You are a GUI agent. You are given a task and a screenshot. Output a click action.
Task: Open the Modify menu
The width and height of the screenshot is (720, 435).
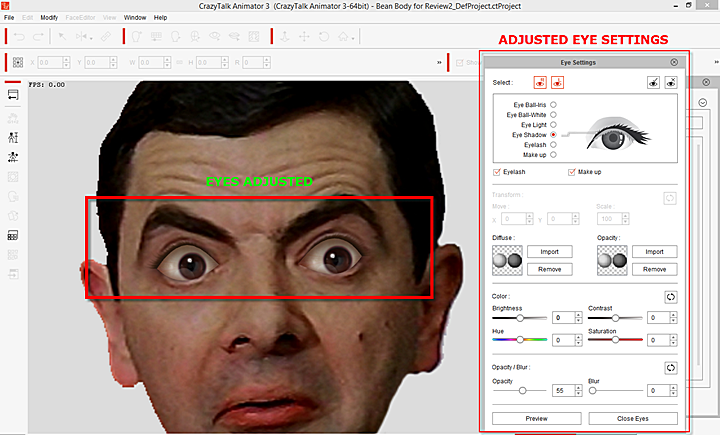(x=49, y=18)
